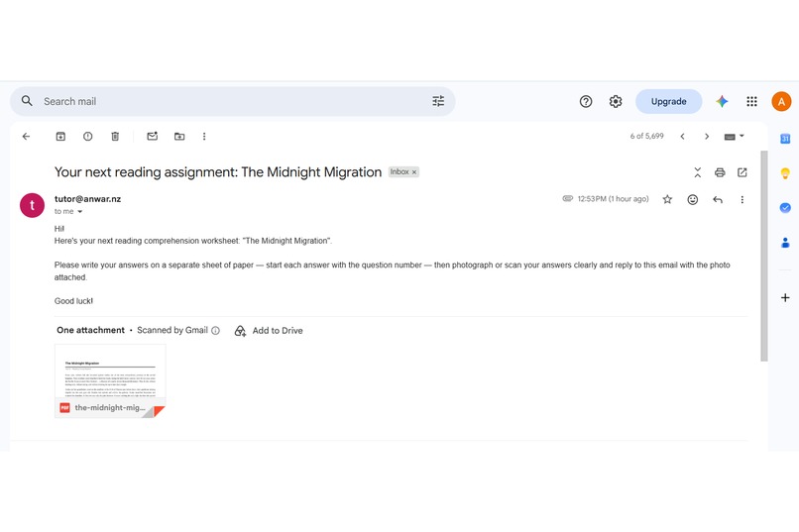
Task: Open the message More menu
Action: pyautogui.click(x=742, y=199)
